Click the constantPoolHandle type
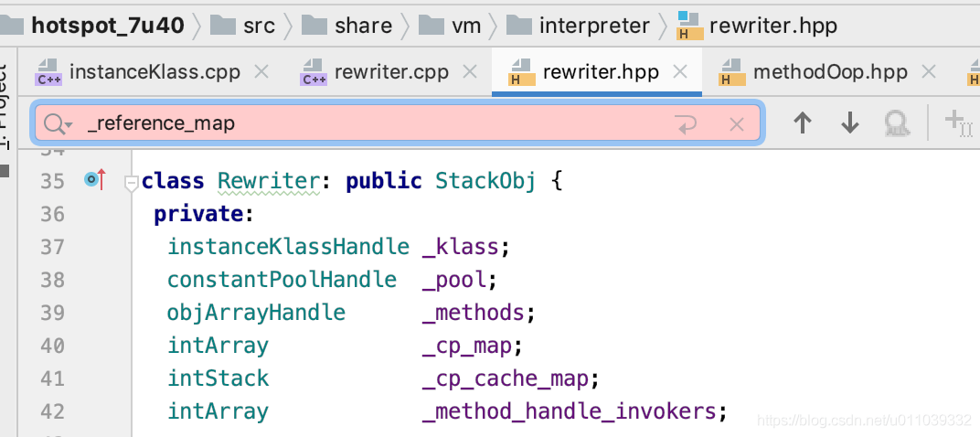 tap(282, 280)
